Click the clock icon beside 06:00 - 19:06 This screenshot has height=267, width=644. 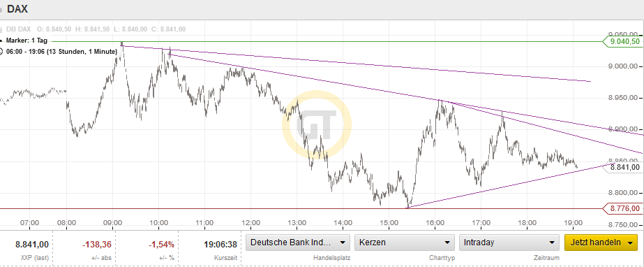[x=1, y=52]
